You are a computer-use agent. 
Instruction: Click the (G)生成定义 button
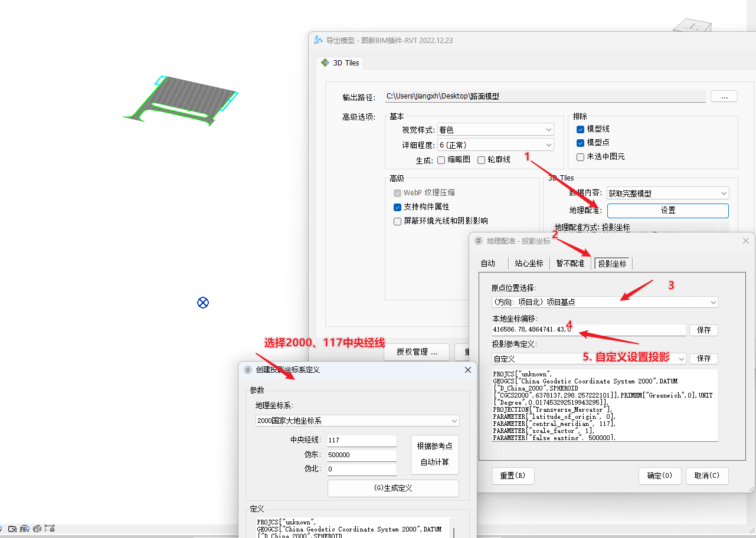point(393,488)
